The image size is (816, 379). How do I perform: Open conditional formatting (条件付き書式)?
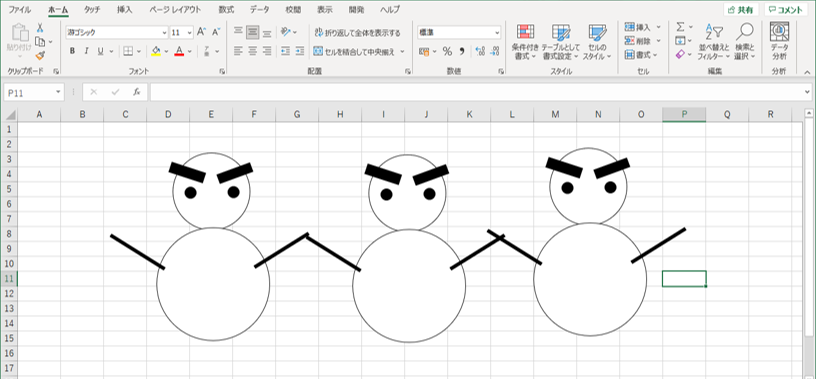pos(526,42)
